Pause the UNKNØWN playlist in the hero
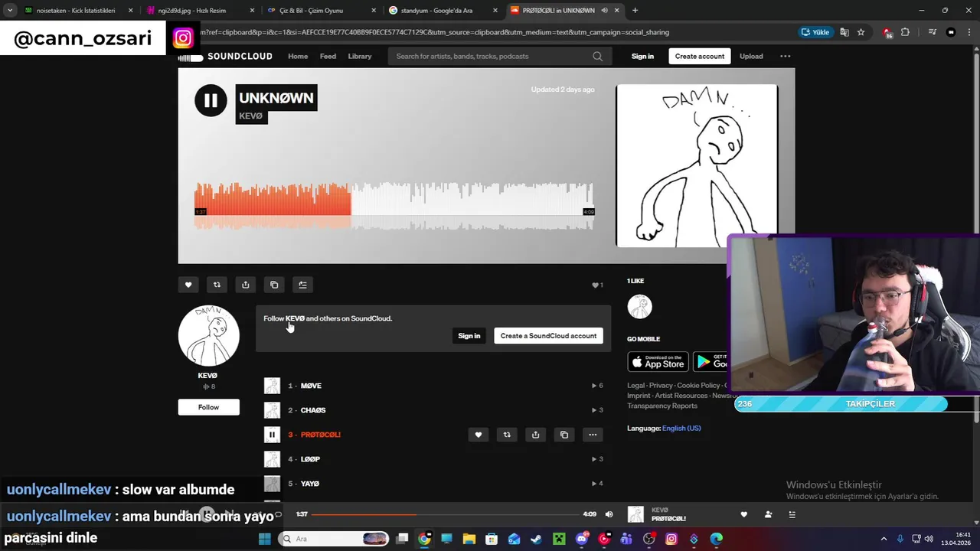980x551 pixels. tap(211, 100)
